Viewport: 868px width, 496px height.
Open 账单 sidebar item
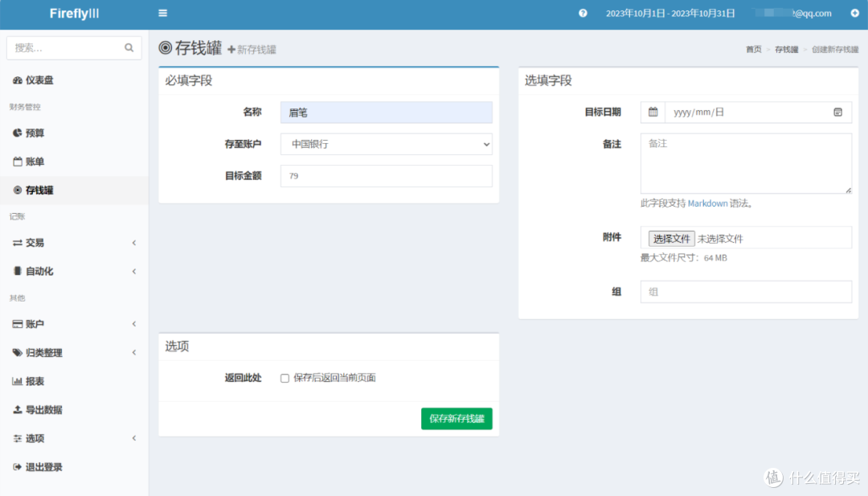(x=74, y=162)
